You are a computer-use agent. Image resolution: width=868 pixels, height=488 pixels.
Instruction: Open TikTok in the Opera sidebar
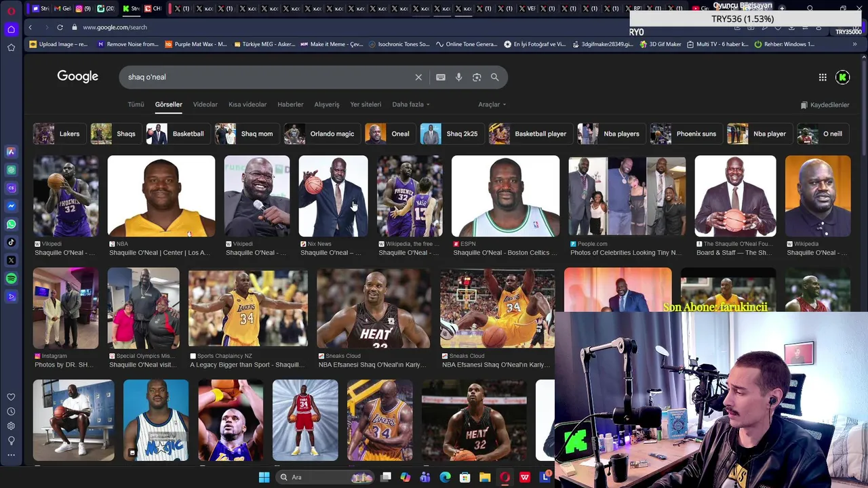[11, 242]
